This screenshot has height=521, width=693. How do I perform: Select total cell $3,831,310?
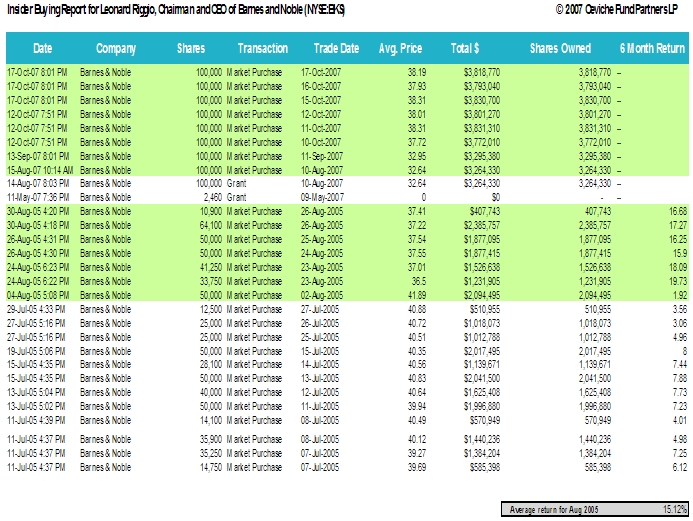[x=482, y=129]
